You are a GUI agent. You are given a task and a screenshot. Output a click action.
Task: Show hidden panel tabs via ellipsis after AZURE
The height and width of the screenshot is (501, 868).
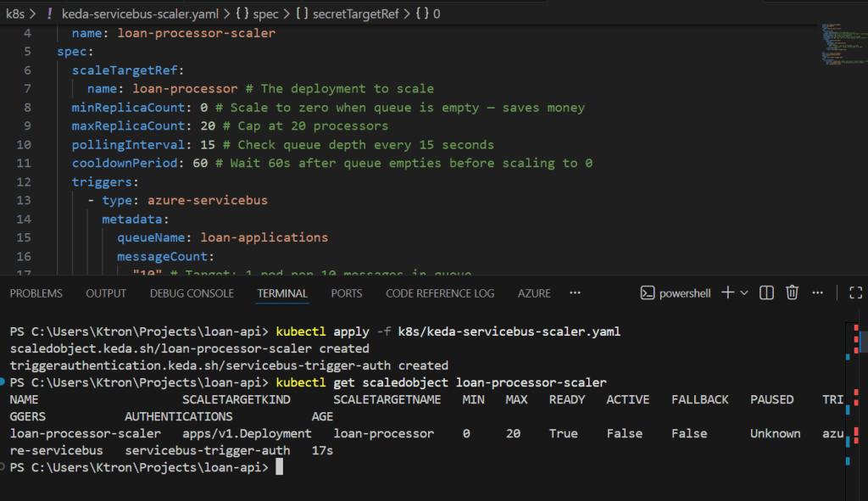(575, 292)
